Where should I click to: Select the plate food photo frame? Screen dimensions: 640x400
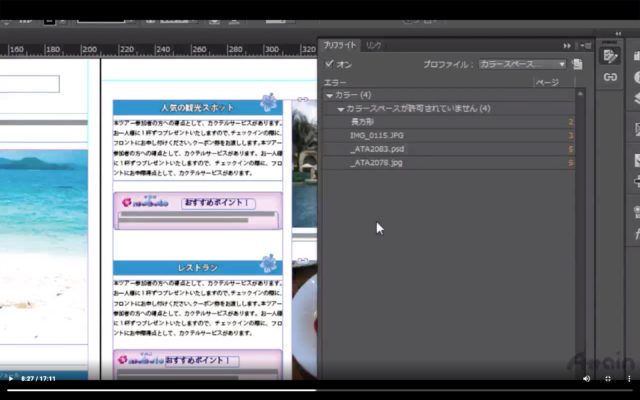point(304,322)
